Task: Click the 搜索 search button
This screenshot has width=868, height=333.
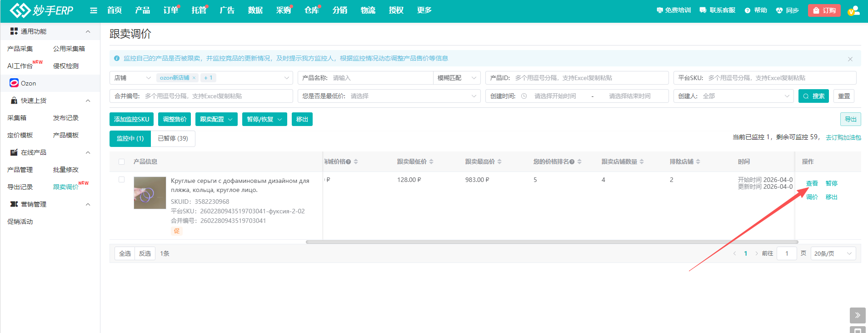Action: pyautogui.click(x=813, y=96)
